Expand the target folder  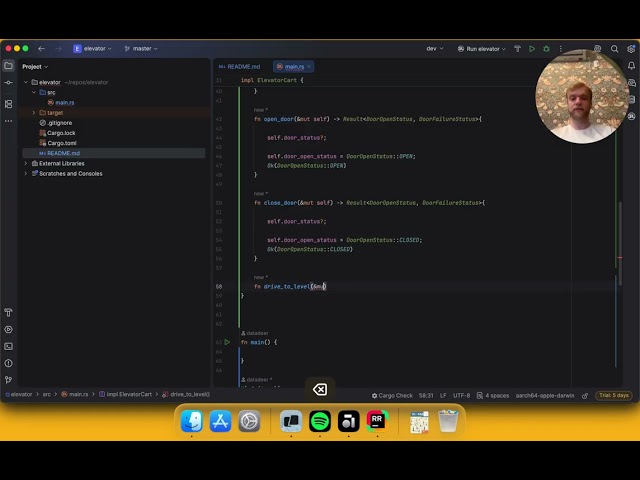pos(34,113)
